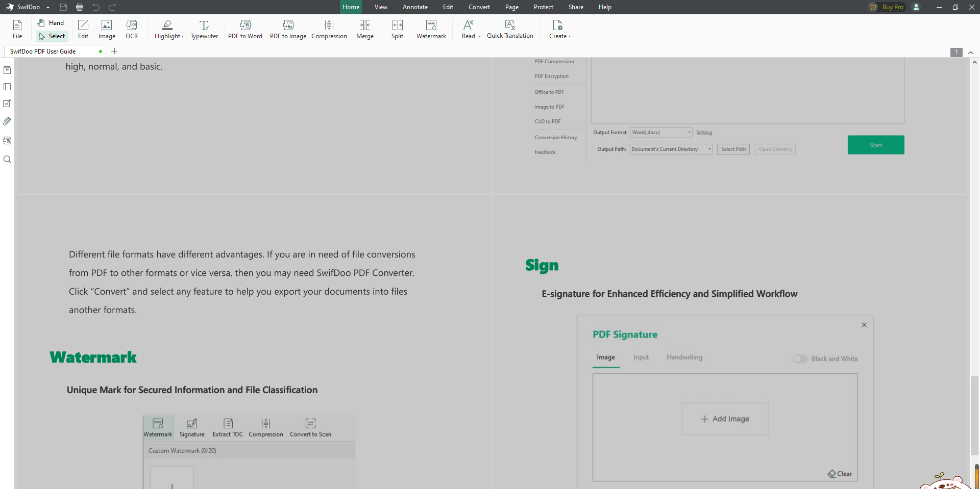The height and width of the screenshot is (489, 980).
Task: Click the Create document icon
Action: coord(557,25)
